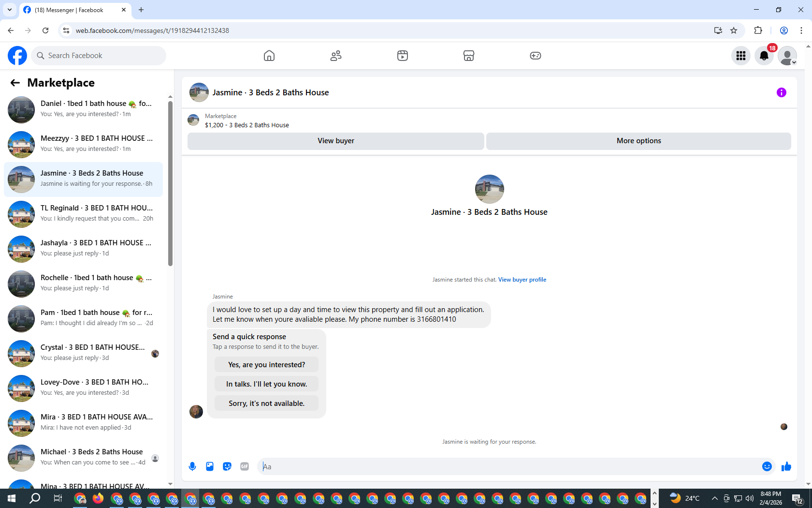Click the message input field 'Aa'
This screenshot has height=508, width=812.
pyautogui.click(x=509, y=466)
